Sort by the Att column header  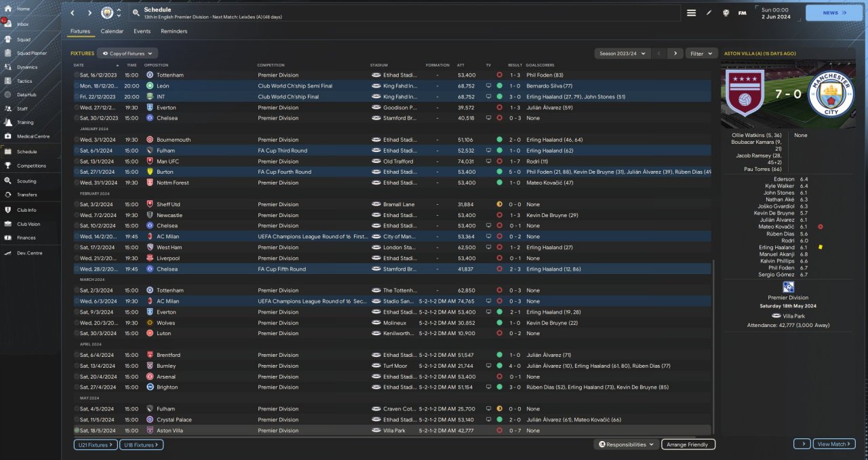pyautogui.click(x=461, y=65)
